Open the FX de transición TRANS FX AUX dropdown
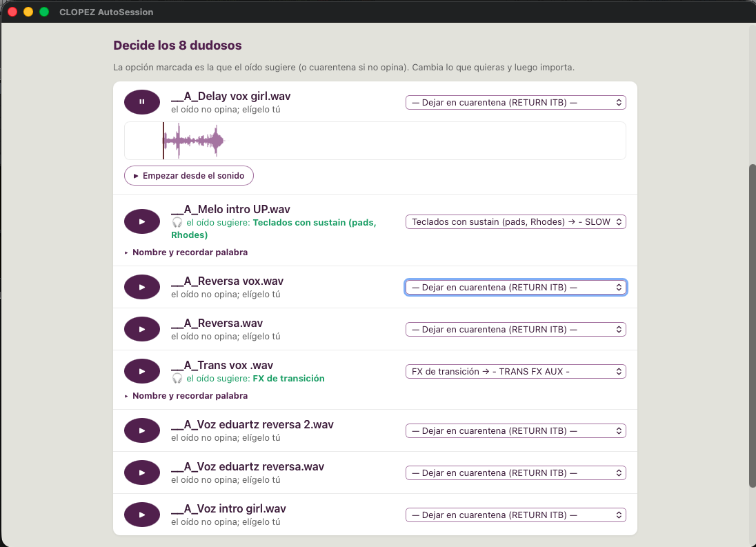The height and width of the screenshot is (547, 756). 515,372
